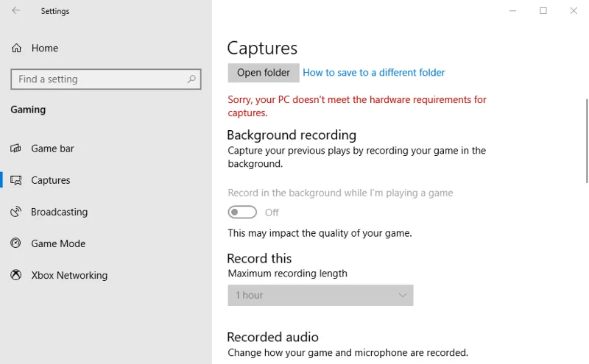Click the vertical scrollbar thumb
This screenshot has height=364, width=589.
(x=586, y=141)
